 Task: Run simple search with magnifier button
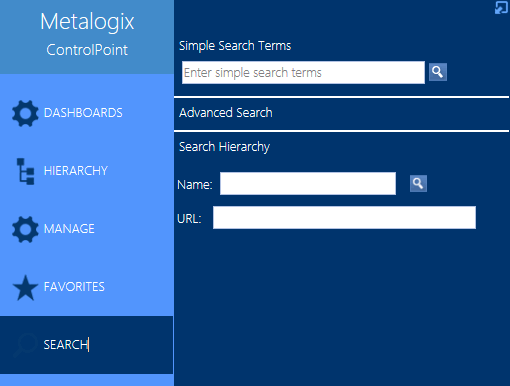[438, 72]
